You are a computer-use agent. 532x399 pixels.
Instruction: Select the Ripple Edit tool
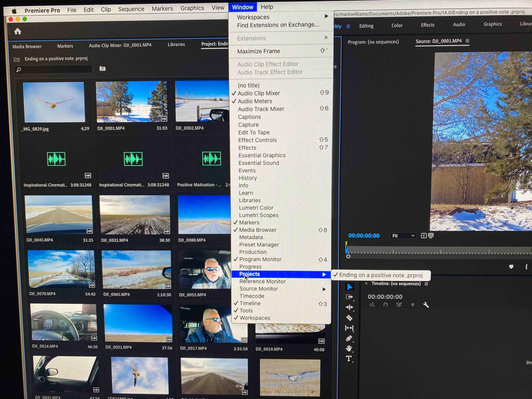pos(349,307)
